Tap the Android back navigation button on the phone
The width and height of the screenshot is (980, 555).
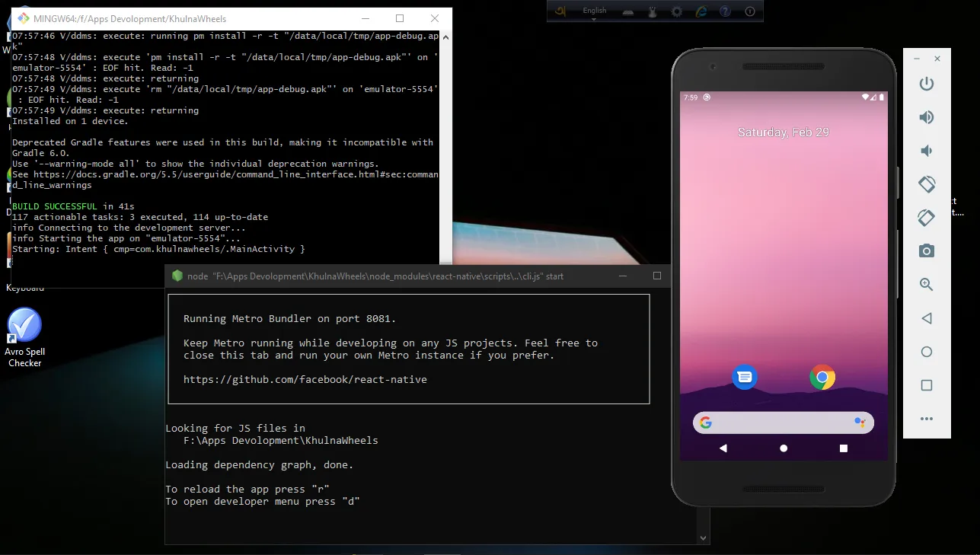[723, 448]
